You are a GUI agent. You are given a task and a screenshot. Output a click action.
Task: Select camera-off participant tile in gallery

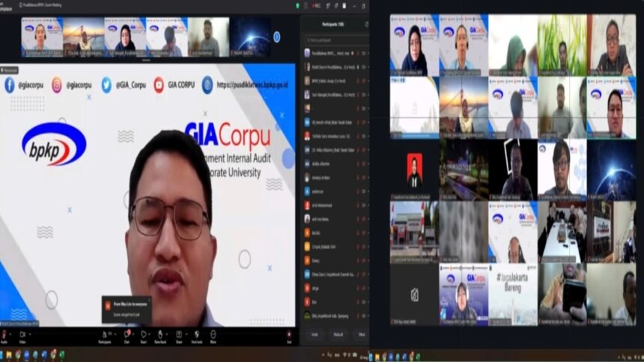414,294
